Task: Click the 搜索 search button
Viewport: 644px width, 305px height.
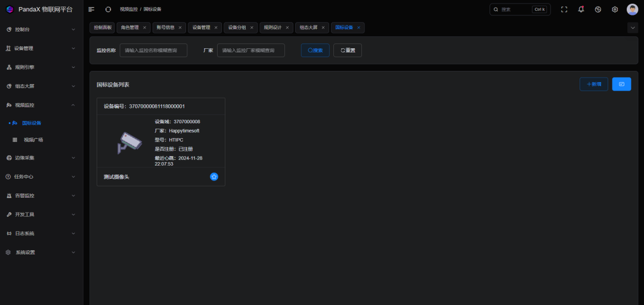Action: [315, 51]
